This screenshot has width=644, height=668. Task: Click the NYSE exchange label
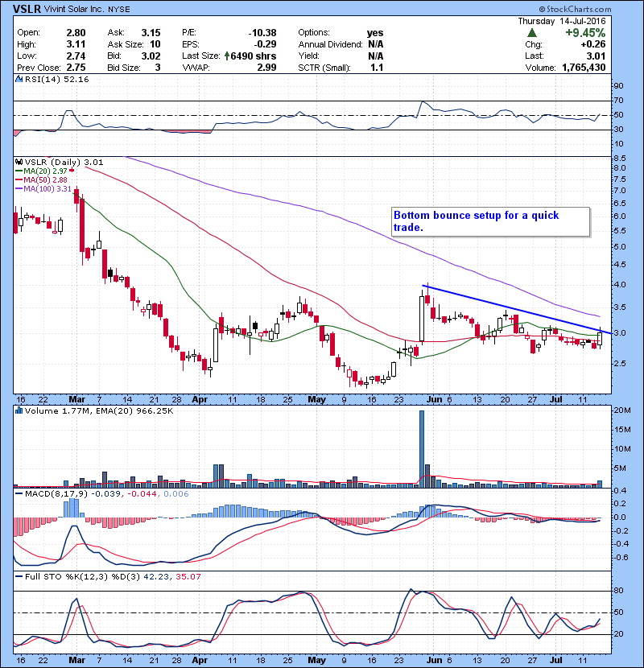click(119, 9)
